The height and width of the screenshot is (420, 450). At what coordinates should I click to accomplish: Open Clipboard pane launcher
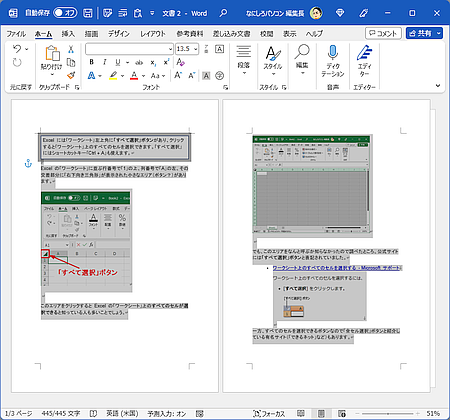coord(77,87)
